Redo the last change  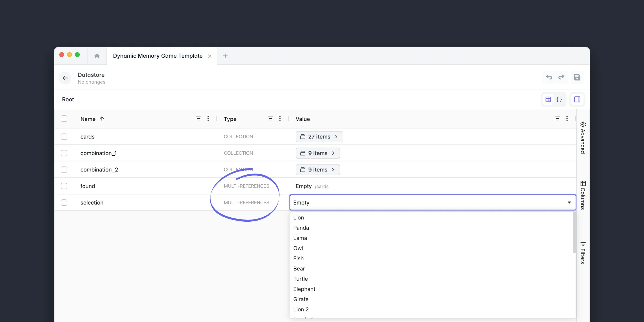click(x=561, y=77)
